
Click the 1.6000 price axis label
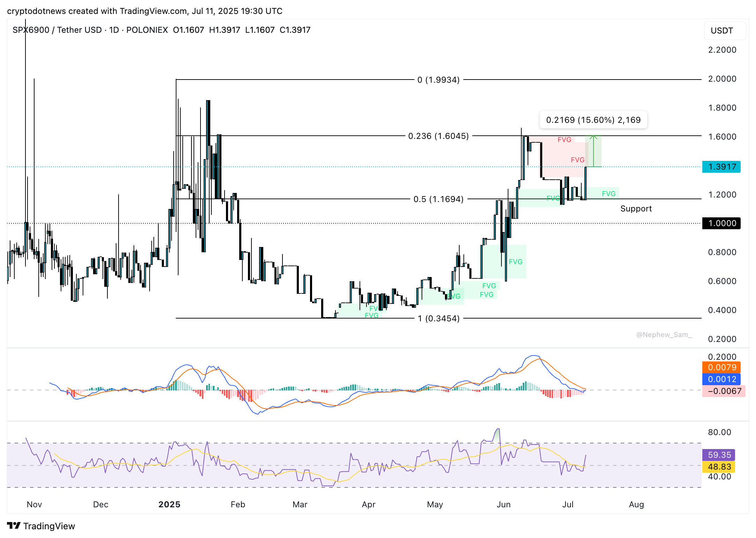tap(722, 137)
